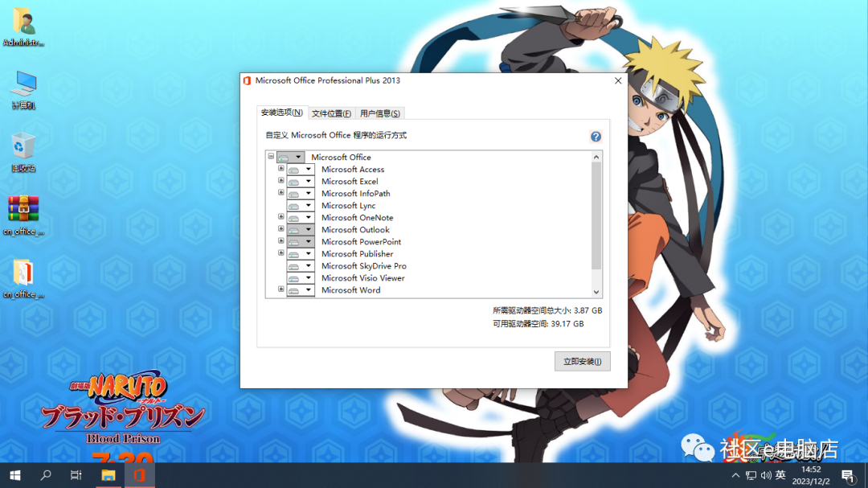Open Task View from the taskbar
The image size is (868, 488).
coord(76,475)
